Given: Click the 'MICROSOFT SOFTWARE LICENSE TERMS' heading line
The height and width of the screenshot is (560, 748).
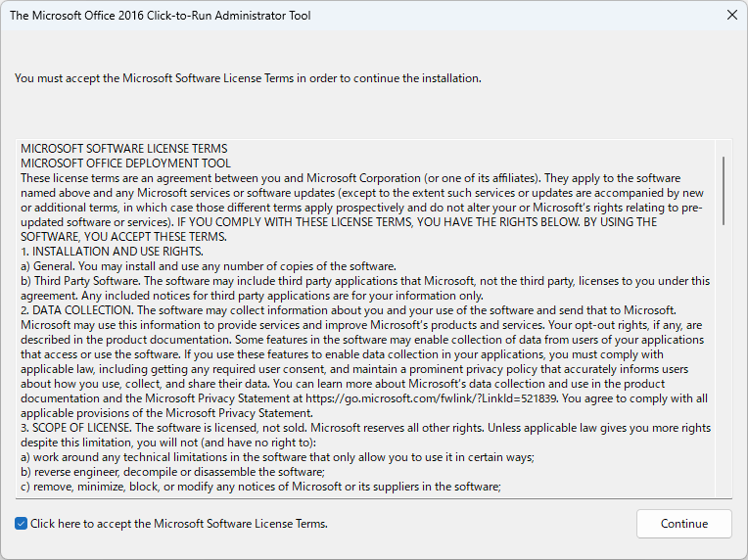Looking at the screenshot, I should tap(124, 149).
